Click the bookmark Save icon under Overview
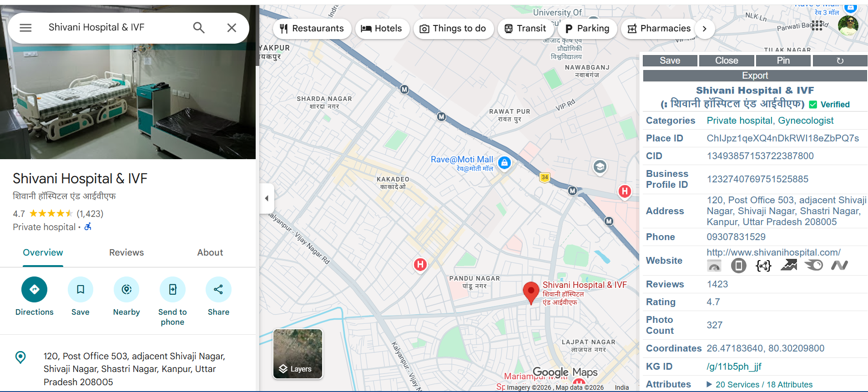The image size is (868, 392). [x=81, y=289]
